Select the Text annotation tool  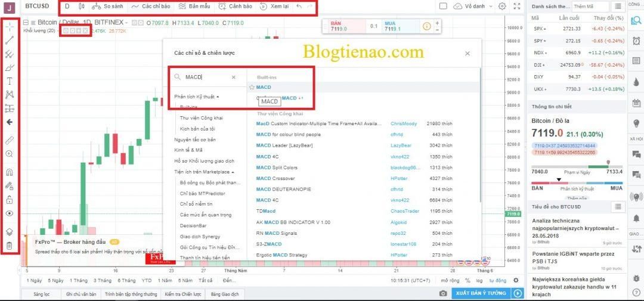click(x=10, y=81)
